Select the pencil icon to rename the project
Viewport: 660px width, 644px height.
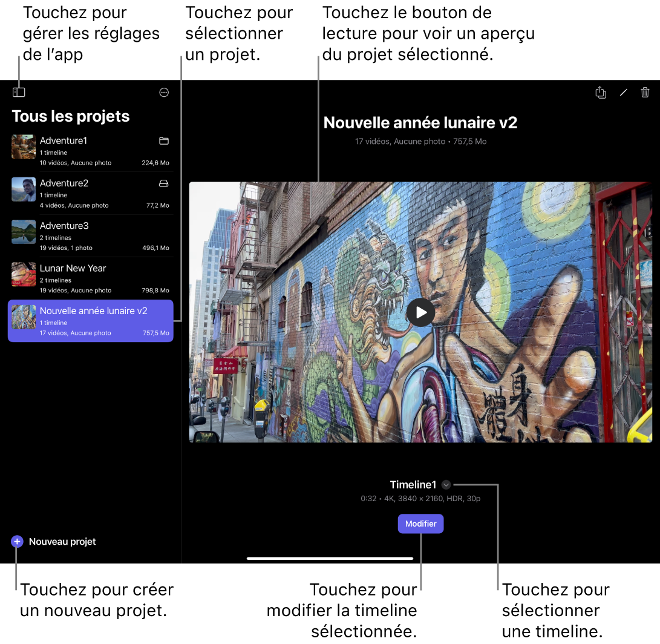click(623, 92)
